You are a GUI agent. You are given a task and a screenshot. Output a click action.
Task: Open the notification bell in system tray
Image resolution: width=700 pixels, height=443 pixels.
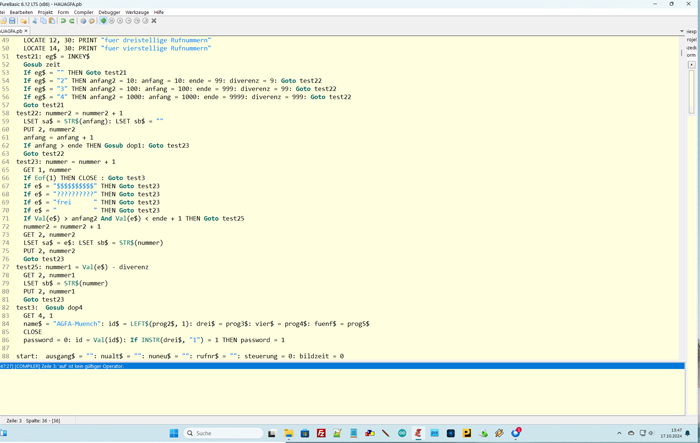coord(688,433)
